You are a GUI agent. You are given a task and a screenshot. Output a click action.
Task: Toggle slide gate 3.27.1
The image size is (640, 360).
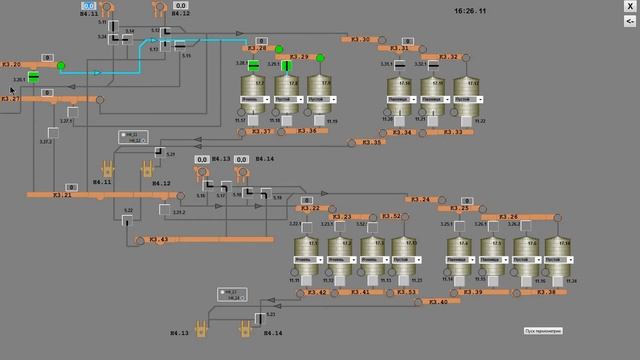click(73, 112)
